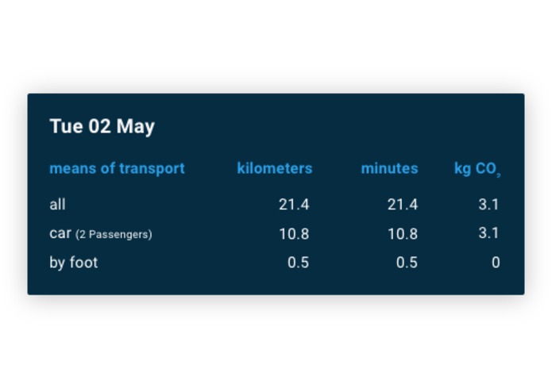
Task: Click the 'kg CO₂' column header
Action: (477, 168)
